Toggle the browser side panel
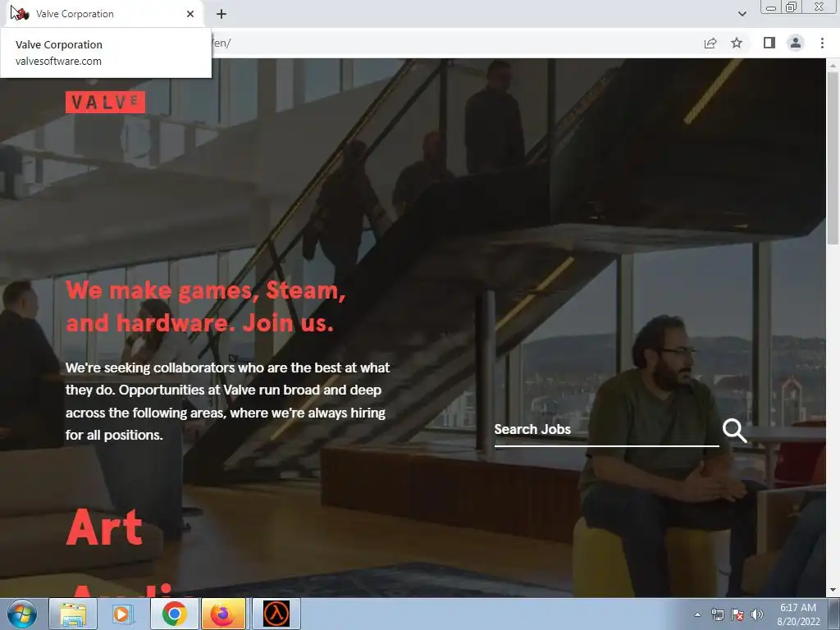Image resolution: width=840 pixels, height=630 pixels. tap(769, 43)
